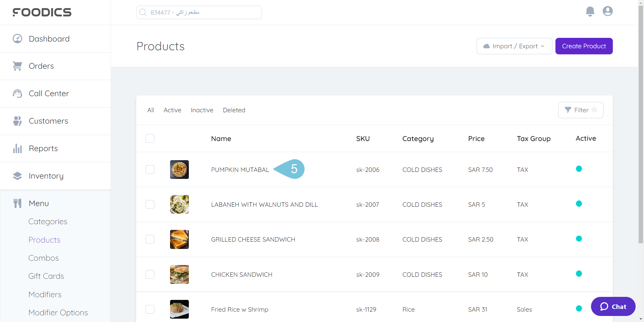Open Inventory in the sidebar
The width and height of the screenshot is (644, 322).
[x=55, y=176]
